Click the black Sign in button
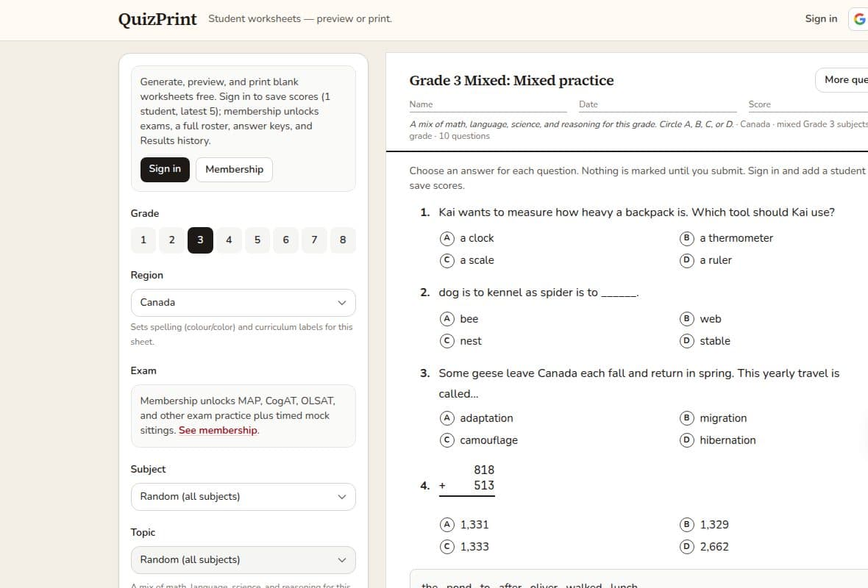Screen dimensions: 868x588 coord(165,169)
